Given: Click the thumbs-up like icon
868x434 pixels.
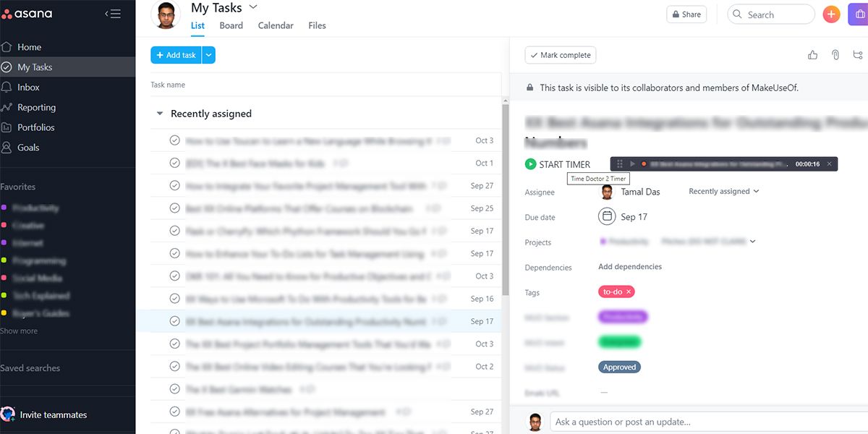Looking at the screenshot, I should pyautogui.click(x=812, y=55).
